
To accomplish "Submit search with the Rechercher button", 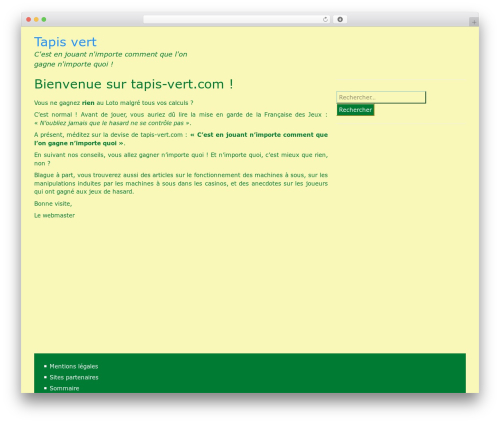I will [355, 110].
